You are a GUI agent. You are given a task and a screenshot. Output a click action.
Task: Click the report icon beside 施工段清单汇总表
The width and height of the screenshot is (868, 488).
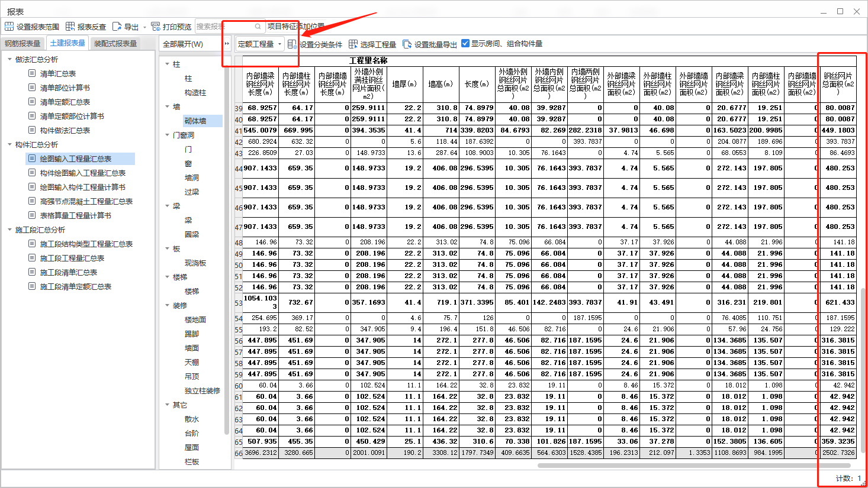pyautogui.click(x=32, y=272)
